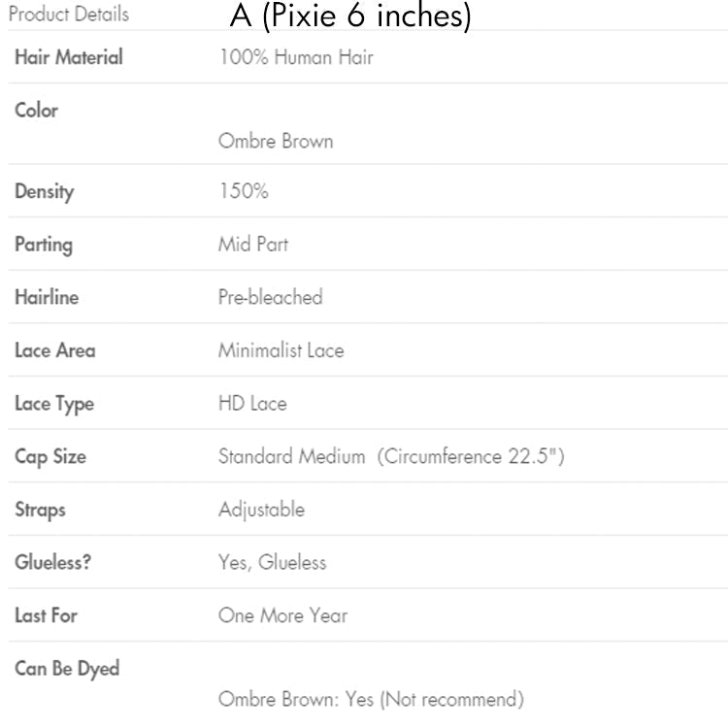Select the "HD Lace" value
The width and height of the screenshot is (728, 728).
(x=252, y=404)
